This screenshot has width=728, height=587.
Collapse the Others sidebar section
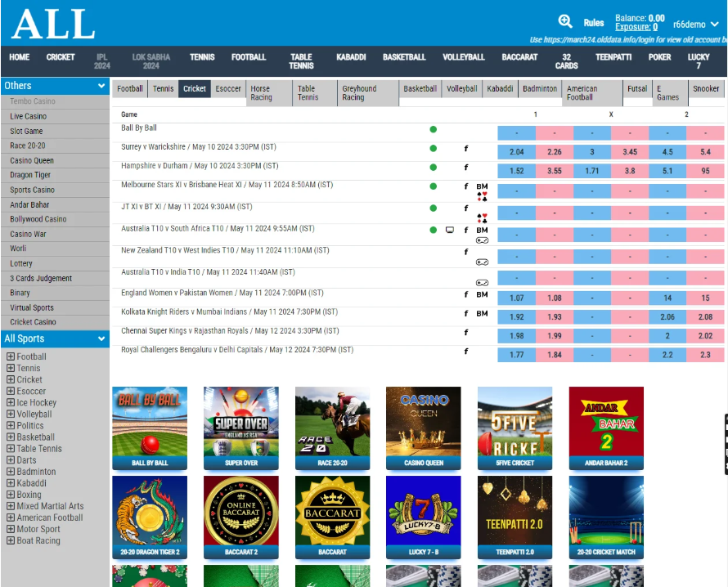(x=101, y=86)
